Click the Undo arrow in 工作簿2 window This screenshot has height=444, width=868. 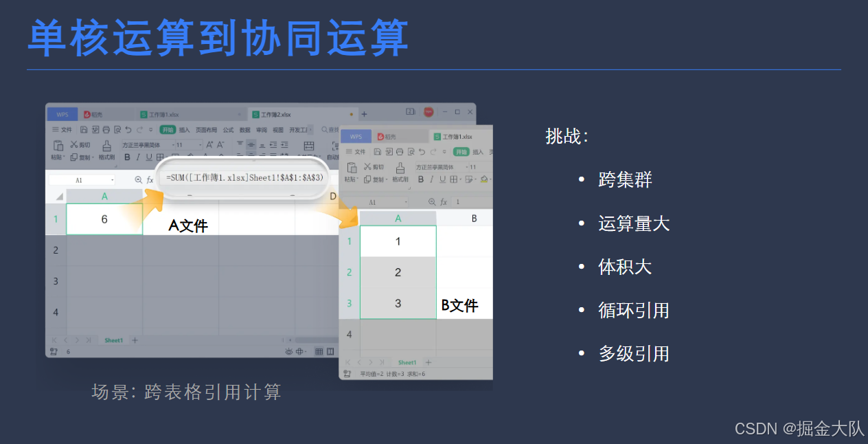pyautogui.click(x=128, y=129)
